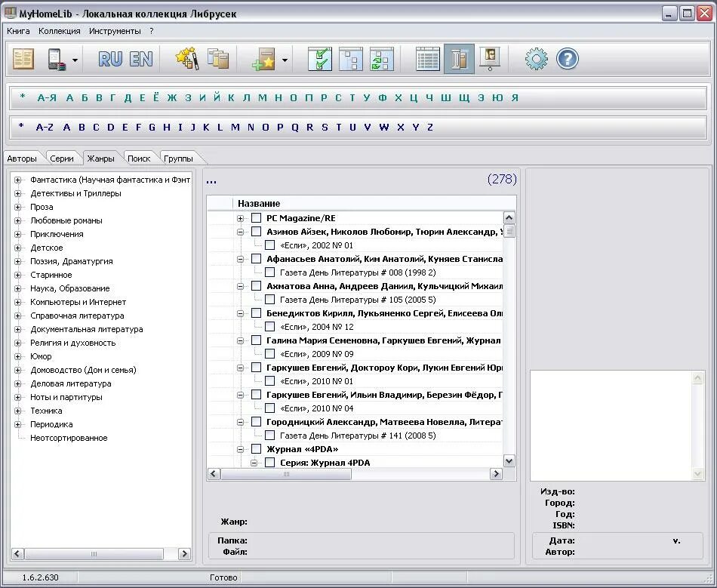Open help with the question mark icon
Screen dimensions: 717x588
[x=567, y=59]
